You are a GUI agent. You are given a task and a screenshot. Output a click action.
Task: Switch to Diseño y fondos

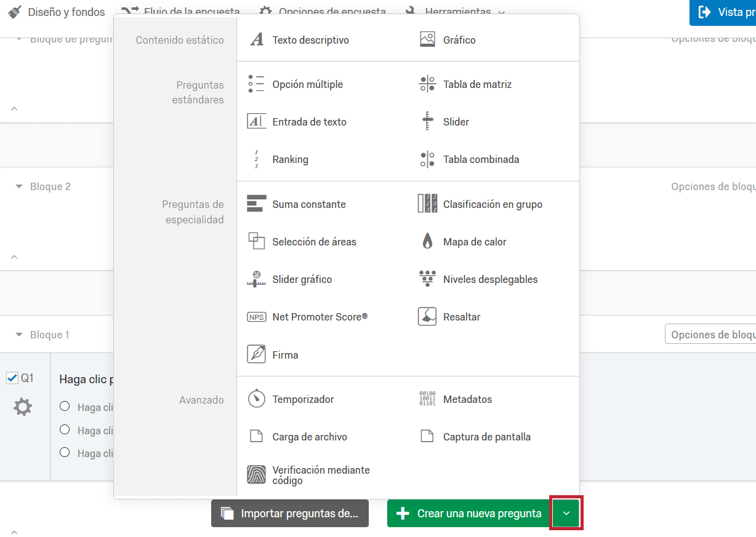(63, 11)
